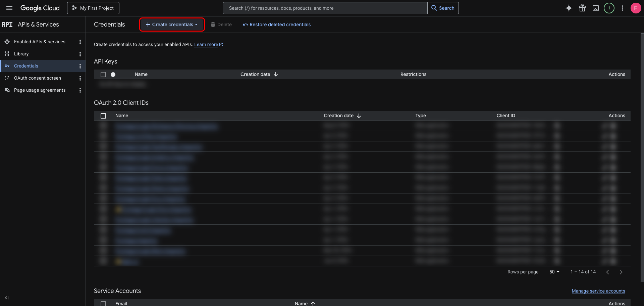644x306 pixels.
Task: Open the main navigation hamburger menu
Action: [9, 8]
